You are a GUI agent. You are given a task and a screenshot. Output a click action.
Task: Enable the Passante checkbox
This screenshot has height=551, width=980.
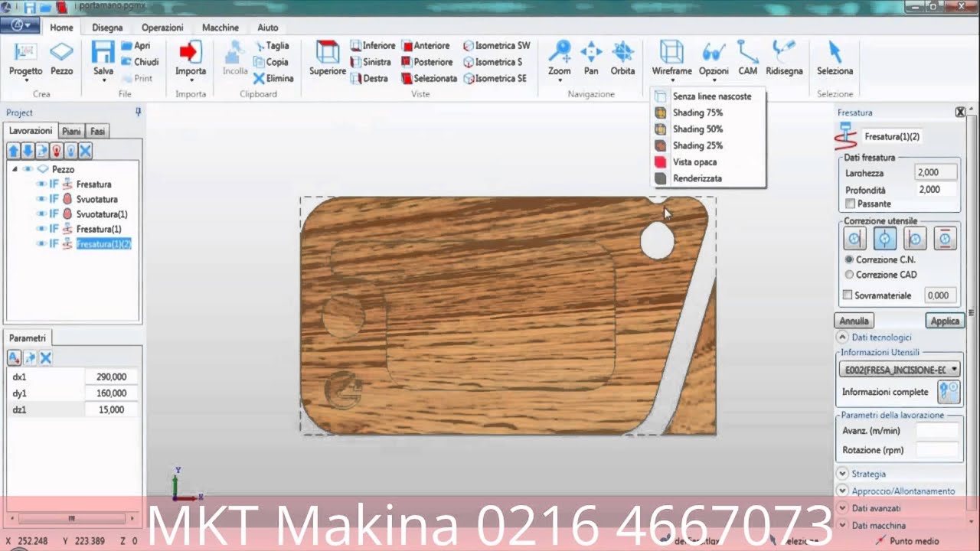pyautogui.click(x=850, y=204)
